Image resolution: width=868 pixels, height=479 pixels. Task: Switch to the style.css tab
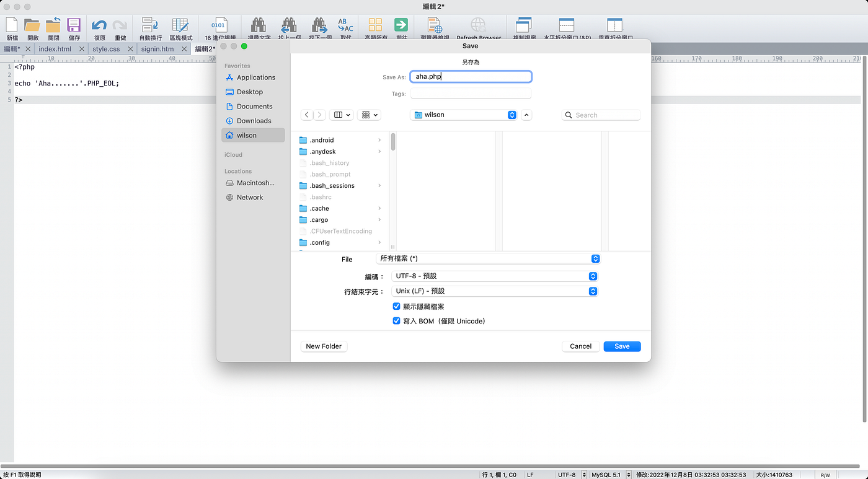point(106,48)
